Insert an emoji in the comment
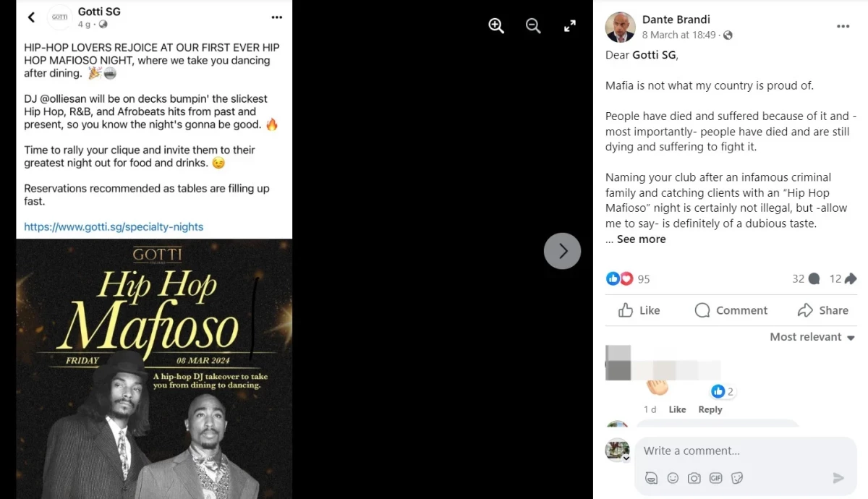Viewport: 868px width, 499px height. click(x=673, y=478)
